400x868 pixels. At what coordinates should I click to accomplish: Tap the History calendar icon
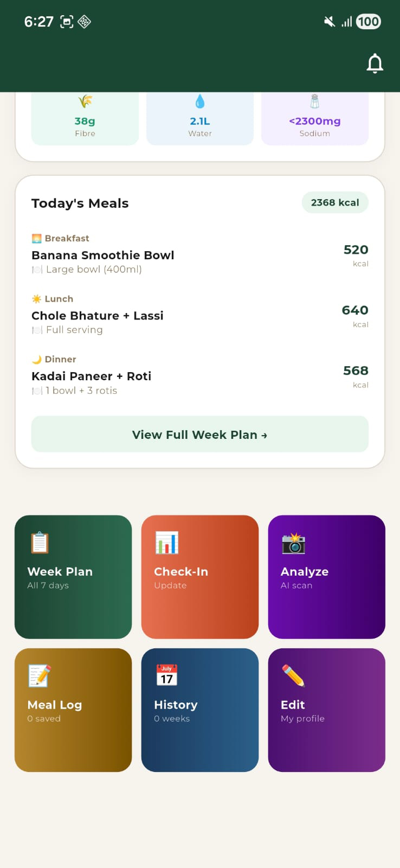point(166,674)
